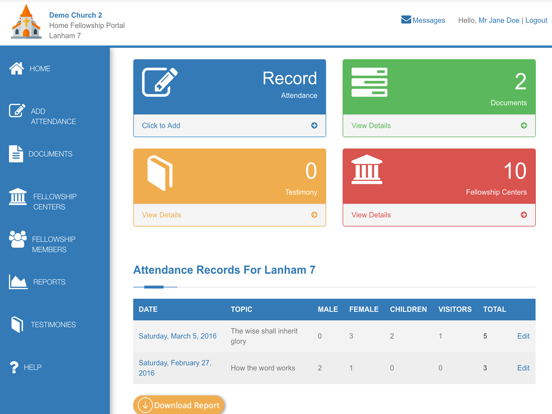The image size is (552, 414).
Task: Click the topic 'How the word works'
Action: (263, 368)
